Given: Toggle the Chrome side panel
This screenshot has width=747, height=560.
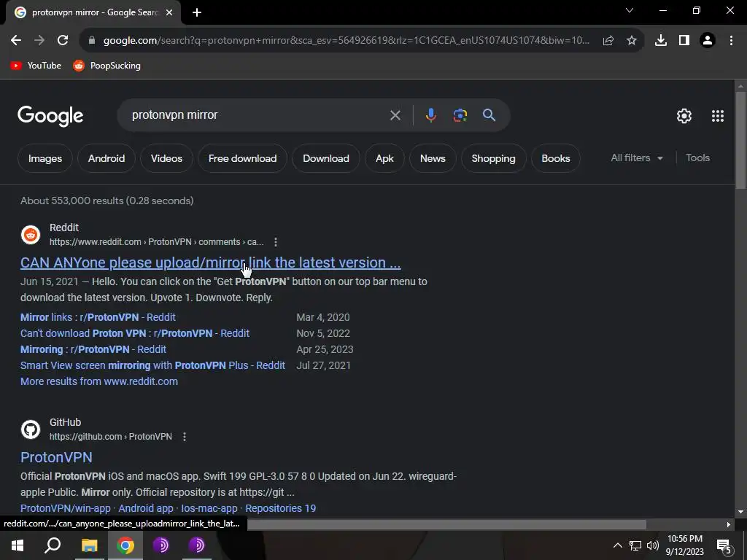Looking at the screenshot, I should [684, 41].
